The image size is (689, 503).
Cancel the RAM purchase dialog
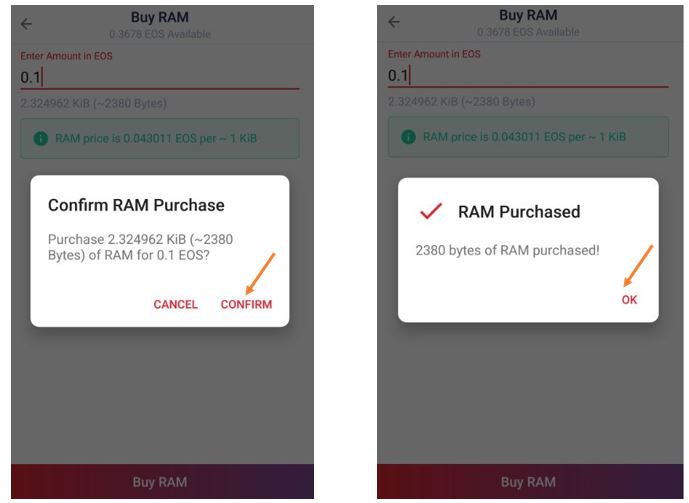175,304
